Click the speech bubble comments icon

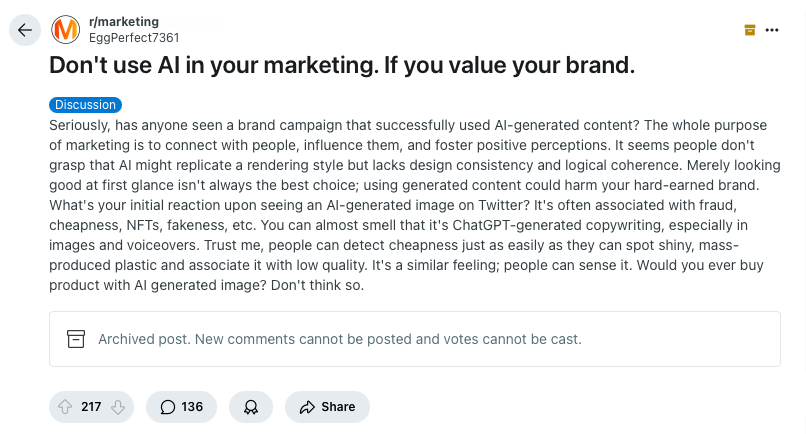coord(168,407)
